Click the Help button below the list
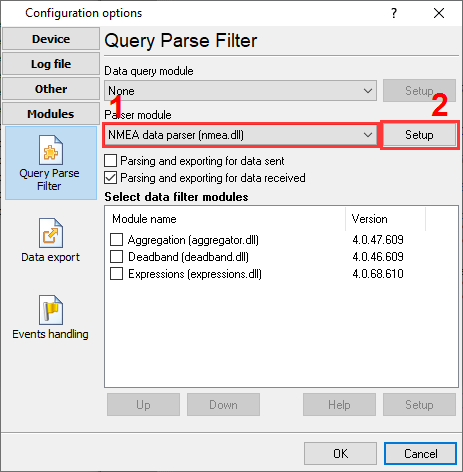 click(339, 405)
